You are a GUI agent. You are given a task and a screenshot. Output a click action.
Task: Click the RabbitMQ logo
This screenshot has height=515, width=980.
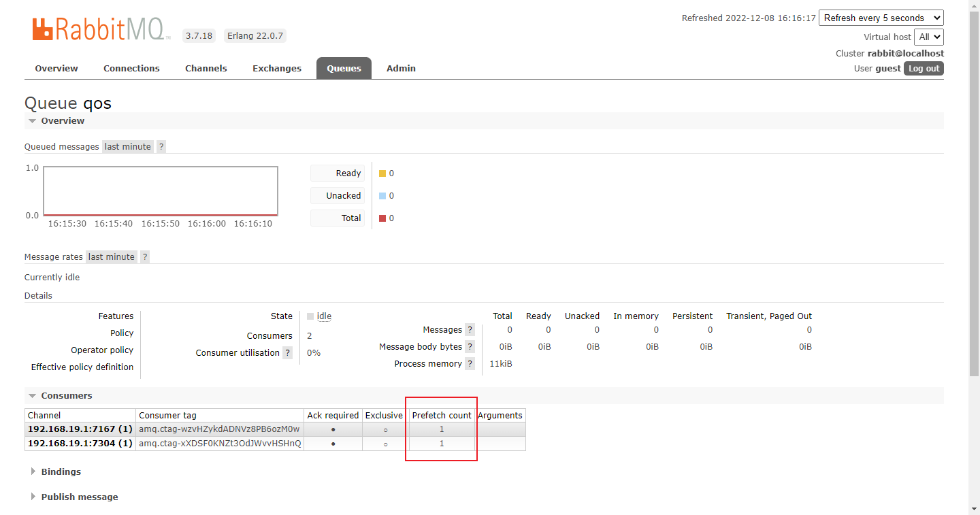101,29
